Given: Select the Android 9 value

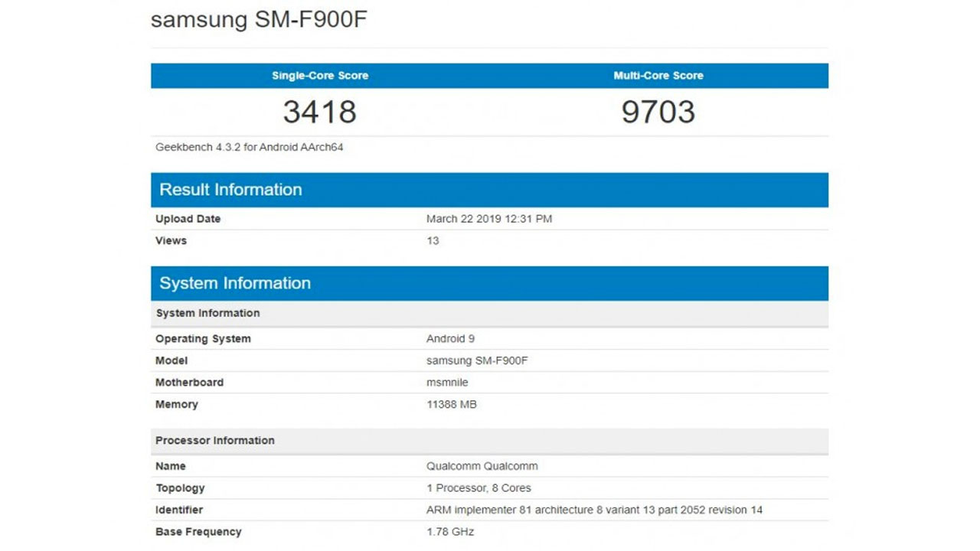Looking at the screenshot, I should (x=451, y=339).
